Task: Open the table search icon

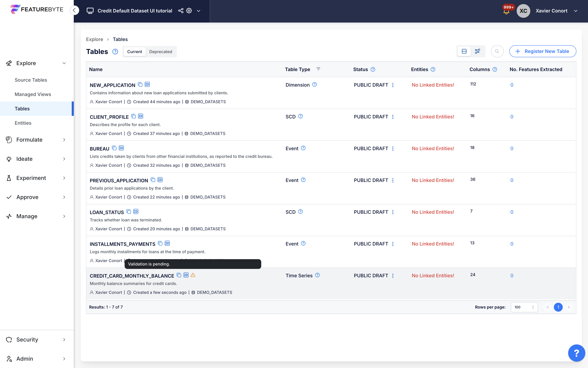Action: (x=497, y=51)
